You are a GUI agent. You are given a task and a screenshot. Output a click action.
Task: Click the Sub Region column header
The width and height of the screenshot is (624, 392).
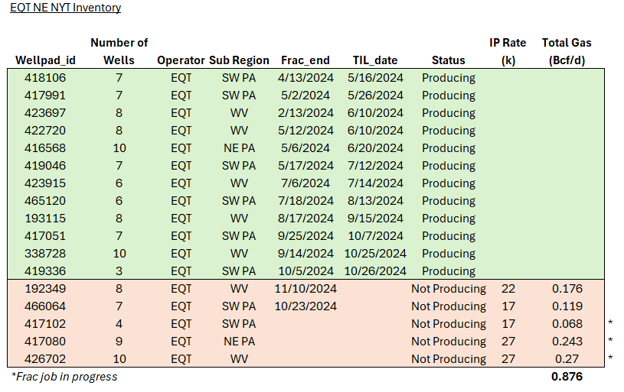tap(239, 60)
